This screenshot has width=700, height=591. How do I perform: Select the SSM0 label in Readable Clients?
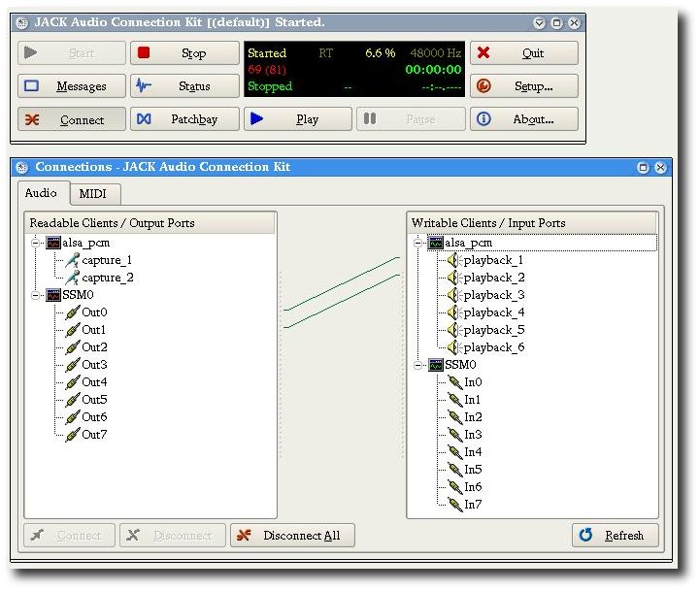(x=78, y=295)
